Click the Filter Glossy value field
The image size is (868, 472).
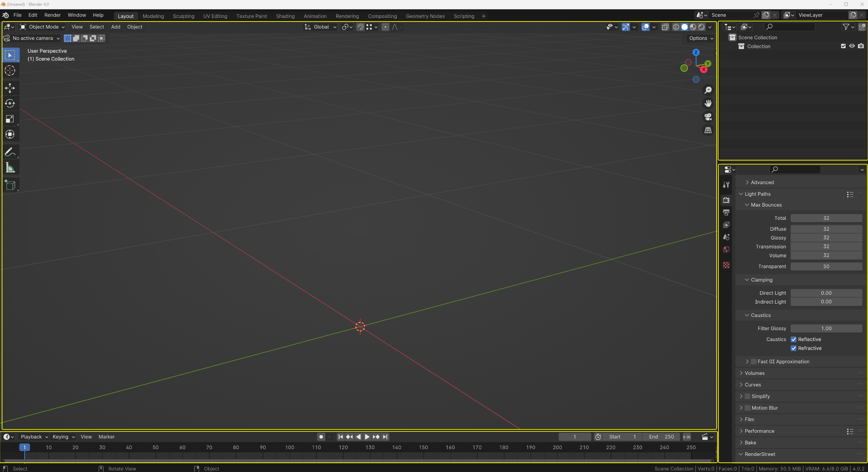tap(826, 329)
